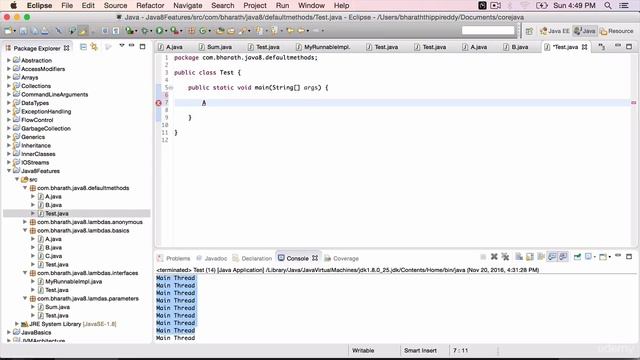Expand the com.bharath.java8.lambdas.anonymous package
Image resolution: width=640 pixels, height=360 pixels.
[x=25, y=222]
